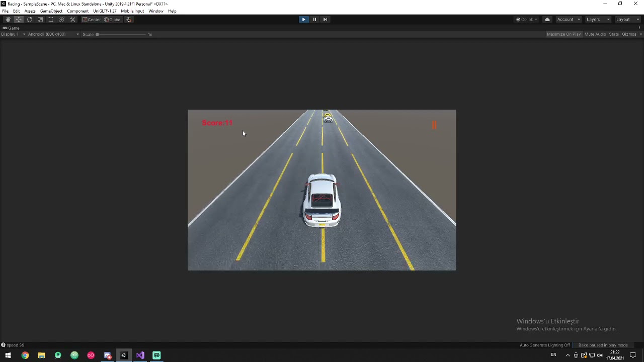Image resolution: width=644 pixels, height=362 pixels.
Task: Select the Rotate tool
Action: [x=29, y=19]
